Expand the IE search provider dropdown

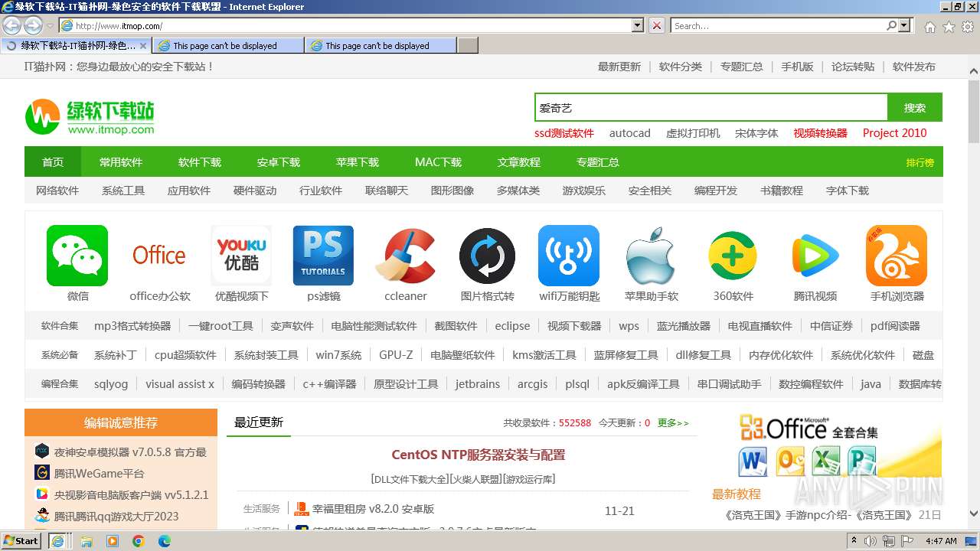(x=905, y=26)
